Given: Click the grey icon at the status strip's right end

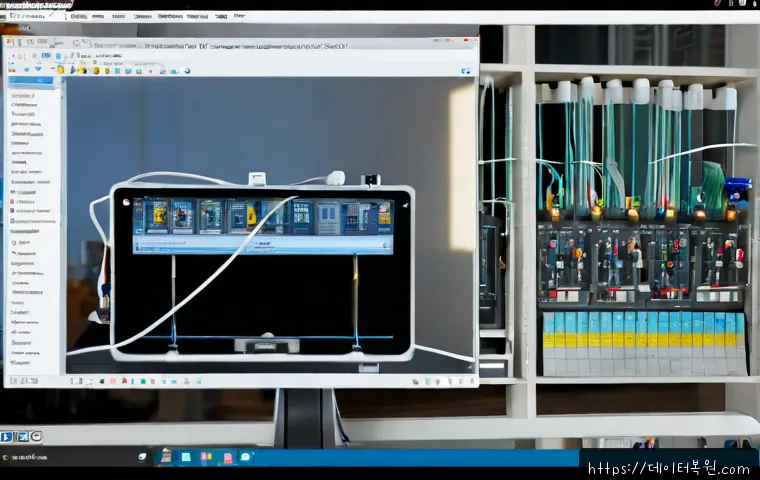Looking at the screenshot, I should (x=472, y=381).
